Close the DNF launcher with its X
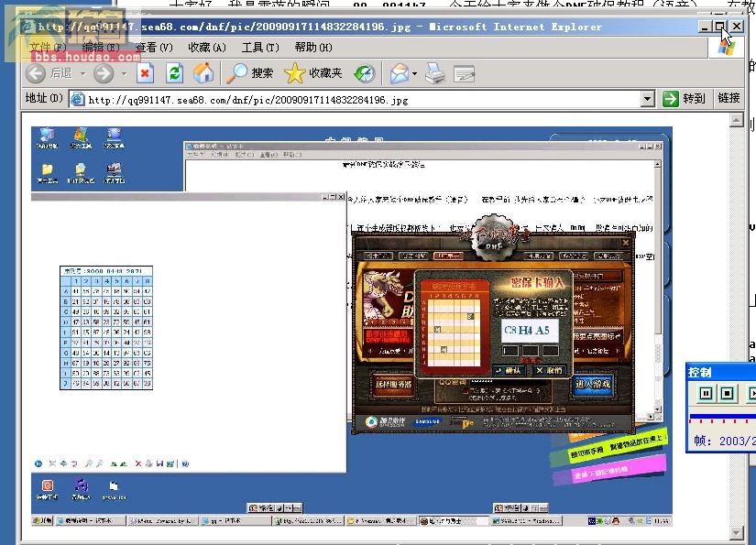Screen dimensions: 756x545 [625, 243]
